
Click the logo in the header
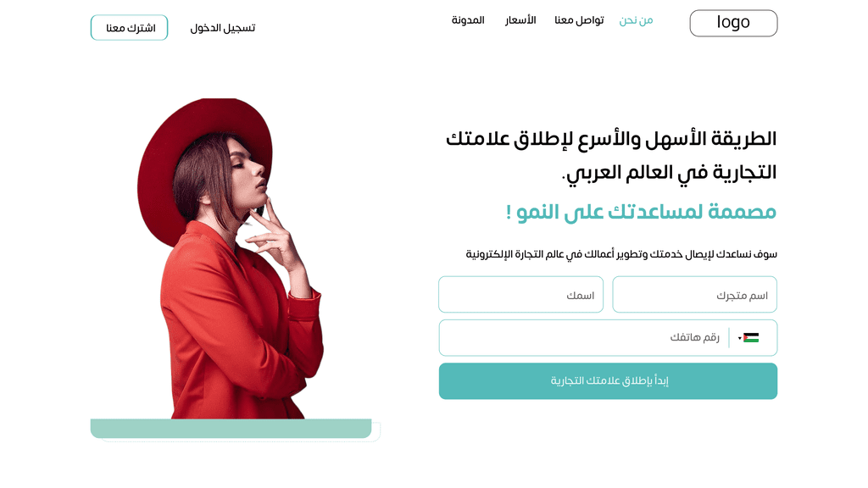coord(733,23)
